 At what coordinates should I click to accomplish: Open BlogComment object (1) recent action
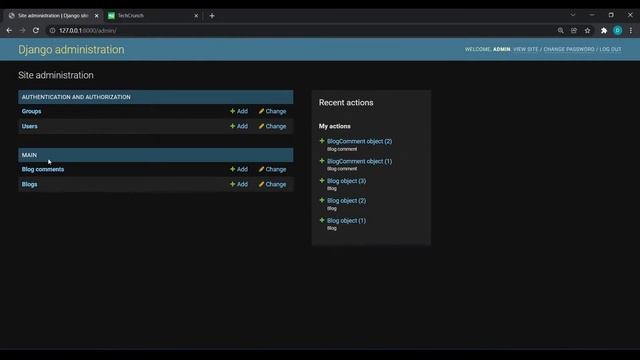tap(359, 161)
